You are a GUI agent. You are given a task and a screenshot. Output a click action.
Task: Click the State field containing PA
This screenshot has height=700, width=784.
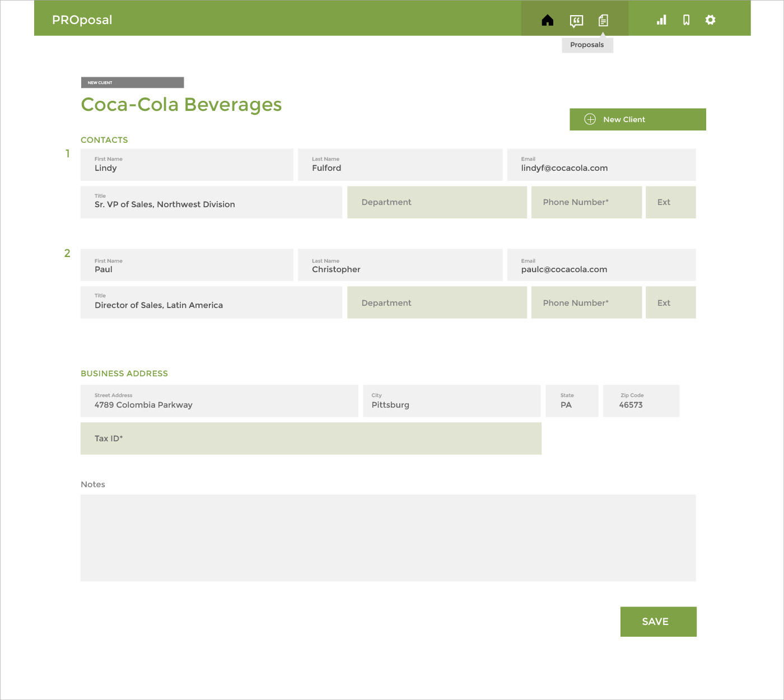pyautogui.click(x=572, y=401)
